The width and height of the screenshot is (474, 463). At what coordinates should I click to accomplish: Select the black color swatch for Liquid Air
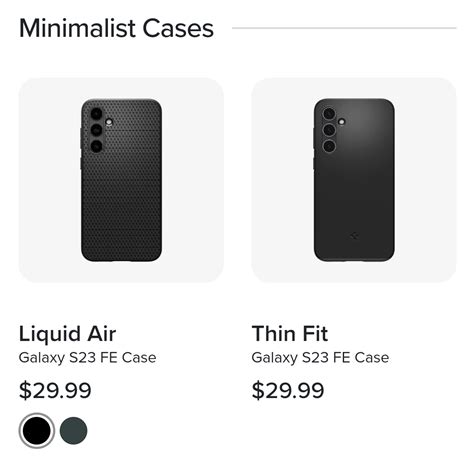click(37, 430)
